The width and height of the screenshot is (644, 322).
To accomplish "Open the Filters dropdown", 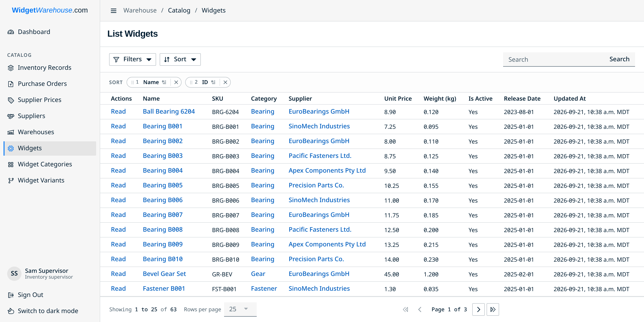I will tap(133, 59).
